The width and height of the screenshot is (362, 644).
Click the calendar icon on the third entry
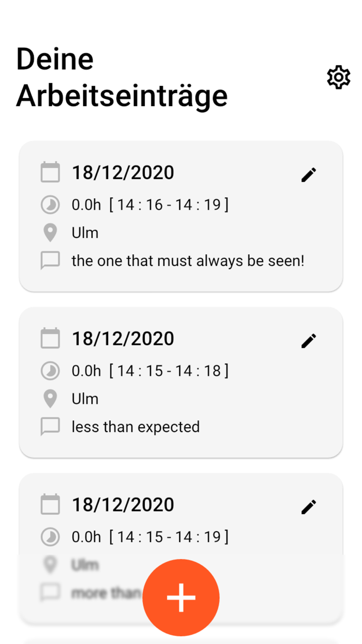pos(50,504)
